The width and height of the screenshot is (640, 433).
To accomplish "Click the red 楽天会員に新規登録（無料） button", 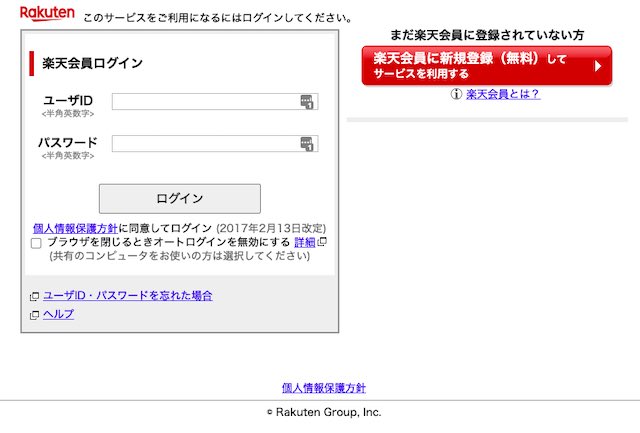I will (x=485, y=66).
